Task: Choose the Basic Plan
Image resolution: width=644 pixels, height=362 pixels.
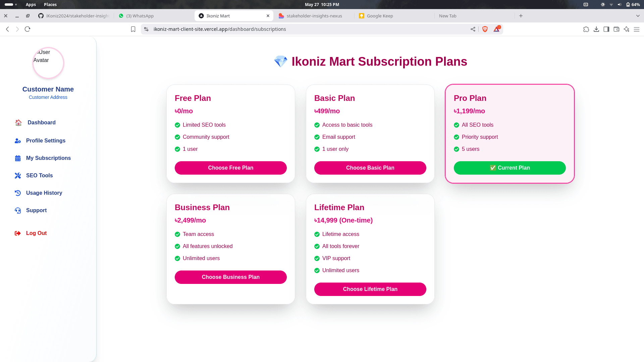Action: pyautogui.click(x=370, y=168)
